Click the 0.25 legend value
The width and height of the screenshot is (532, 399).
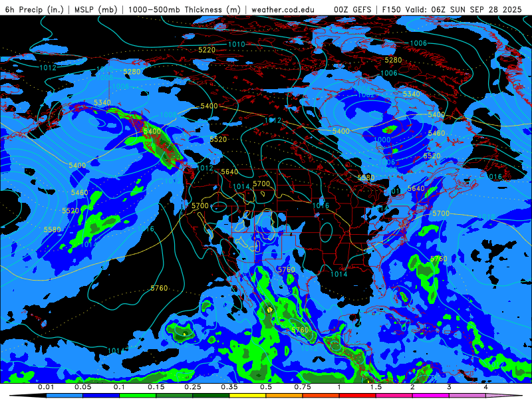click(193, 387)
